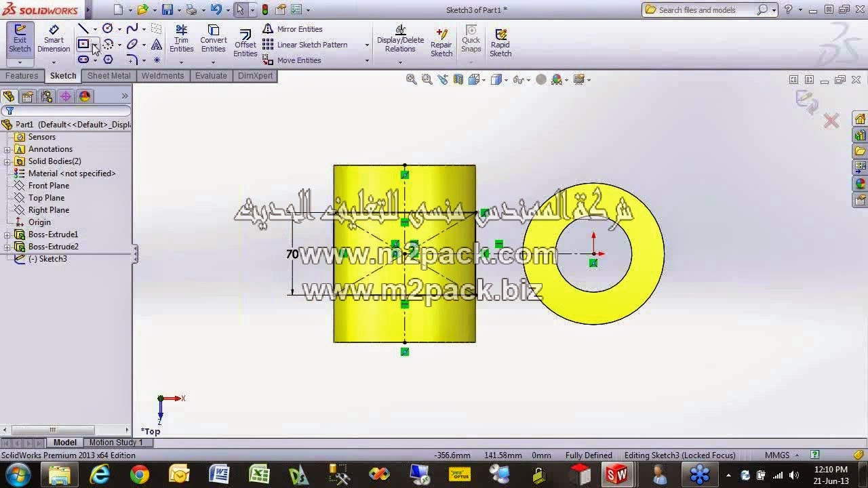Select the Spline sketch tool
The width and height of the screenshot is (868, 488).
click(132, 28)
